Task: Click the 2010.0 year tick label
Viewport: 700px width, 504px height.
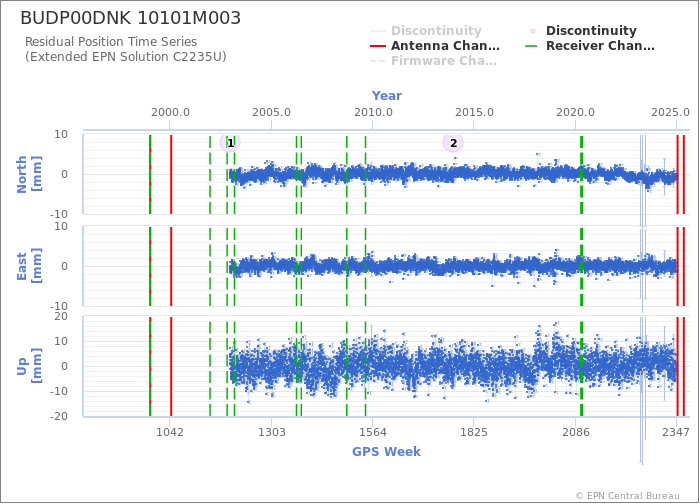Action: 373,112
